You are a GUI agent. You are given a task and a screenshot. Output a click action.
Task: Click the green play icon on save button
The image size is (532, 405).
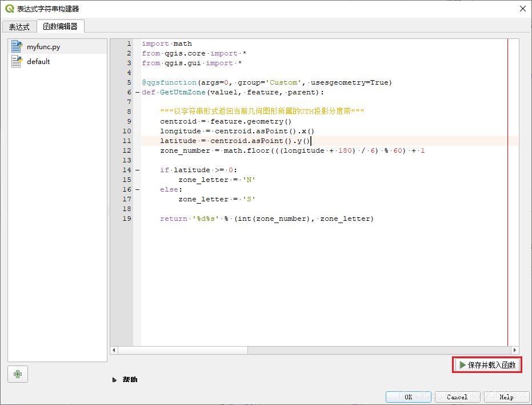[462, 365]
